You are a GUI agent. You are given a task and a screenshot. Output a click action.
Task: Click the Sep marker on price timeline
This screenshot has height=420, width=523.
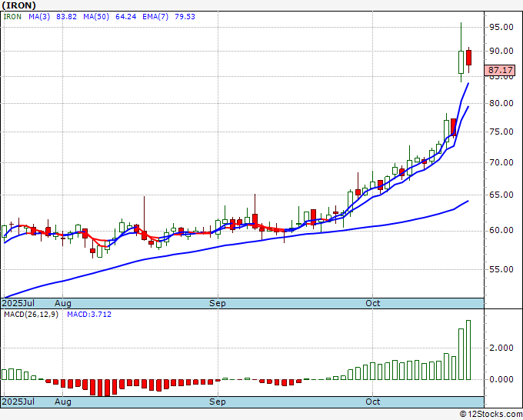coord(218,303)
